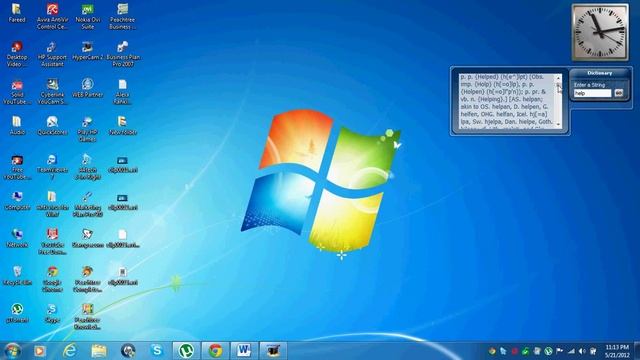640x360 pixels.
Task: Click Dictionary gadget string input field
Action: pos(592,93)
